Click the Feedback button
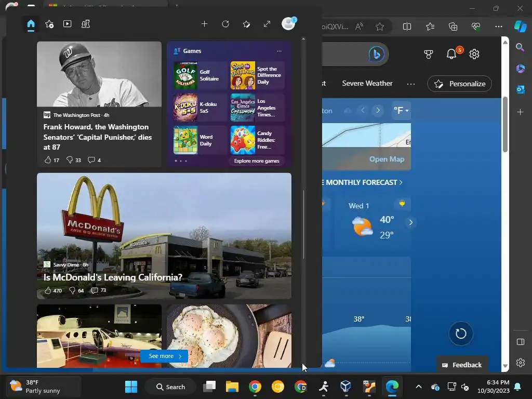 click(462, 365)
